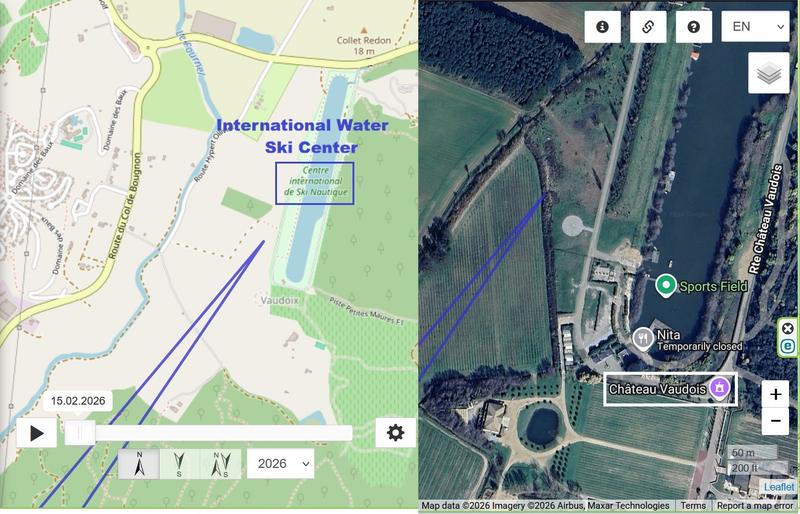Select the south-up orientation arrow

tap(179, 463)
